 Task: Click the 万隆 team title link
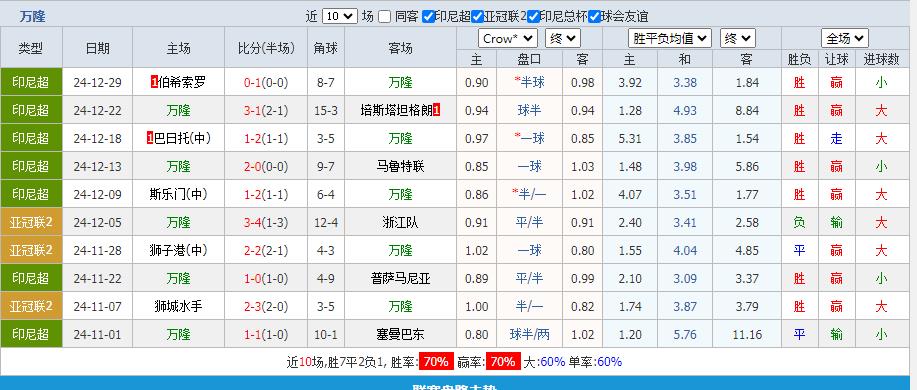click(32, 16)
